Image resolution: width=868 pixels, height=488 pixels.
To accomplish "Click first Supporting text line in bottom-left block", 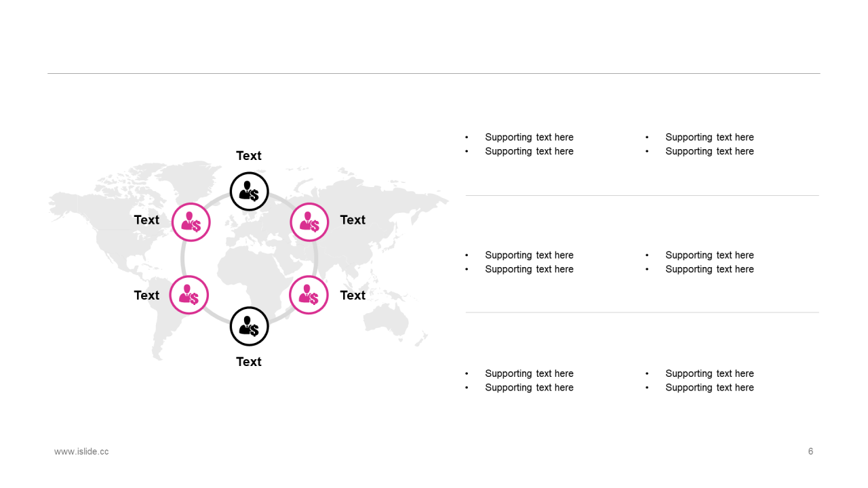I will tap(529, 373).
